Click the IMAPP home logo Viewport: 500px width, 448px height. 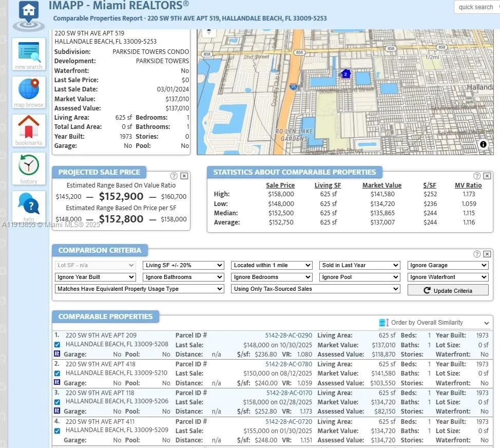(30, 14)
